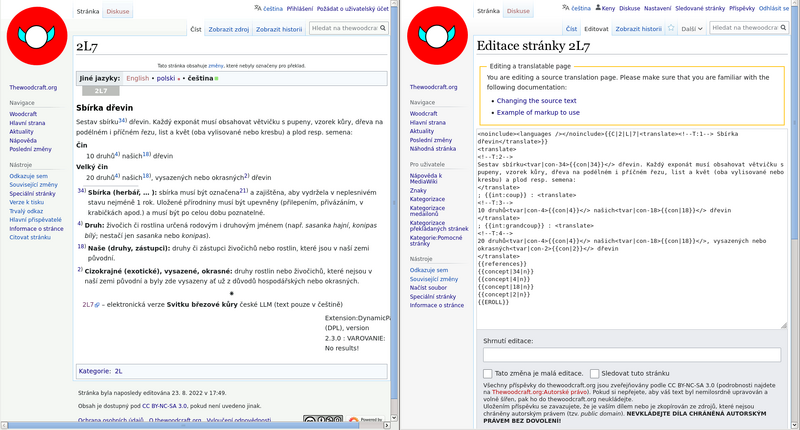
Task: Click 'Speciální stránky' in left sidebar
Action: pyautogui.click(x=32, y=193)
